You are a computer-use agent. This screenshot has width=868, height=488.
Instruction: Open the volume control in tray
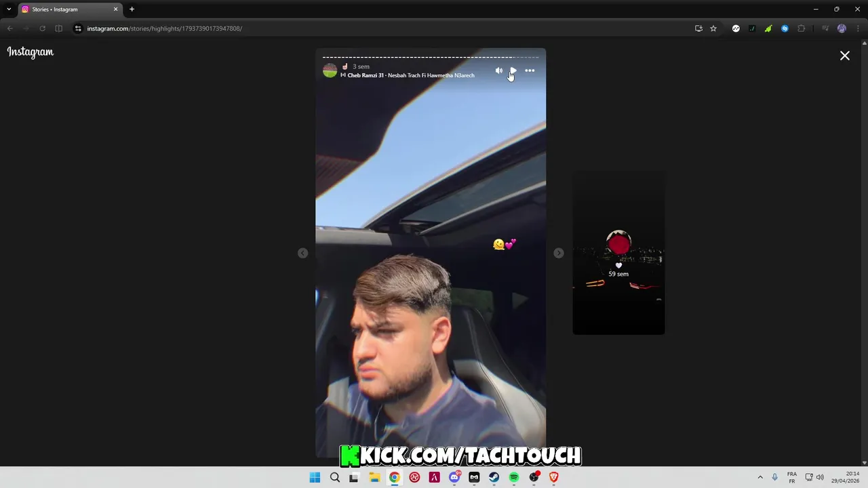pyautogui.click(x=820, y=478)
